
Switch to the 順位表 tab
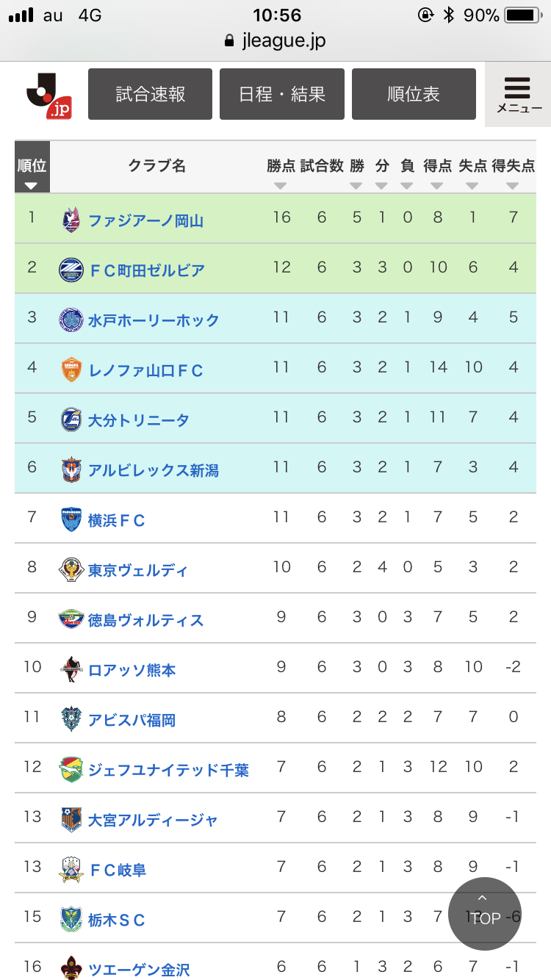click(x=414, y=94)
